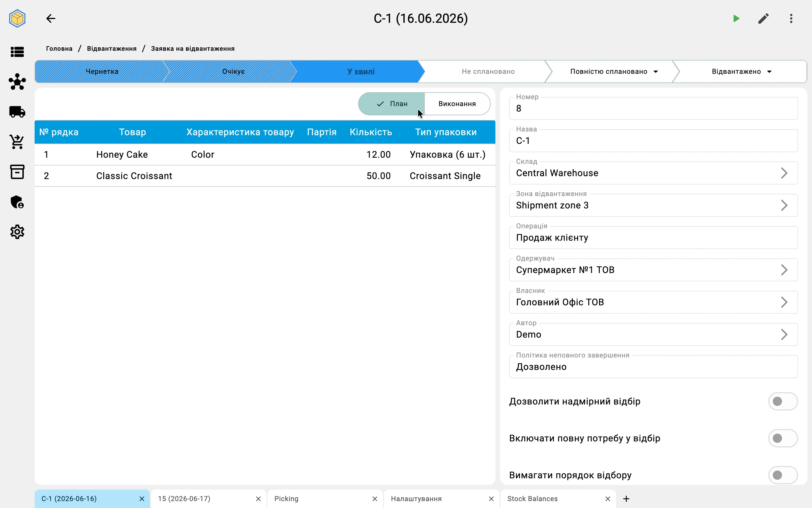Screen dimensions: 812x508
Task: Open the truck shipments sidebar icon
Action: (x=17, y=112)
